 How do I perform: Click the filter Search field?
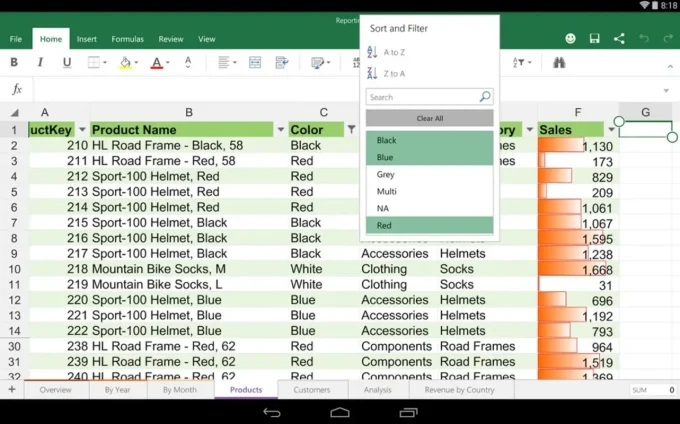pos(423,98)
